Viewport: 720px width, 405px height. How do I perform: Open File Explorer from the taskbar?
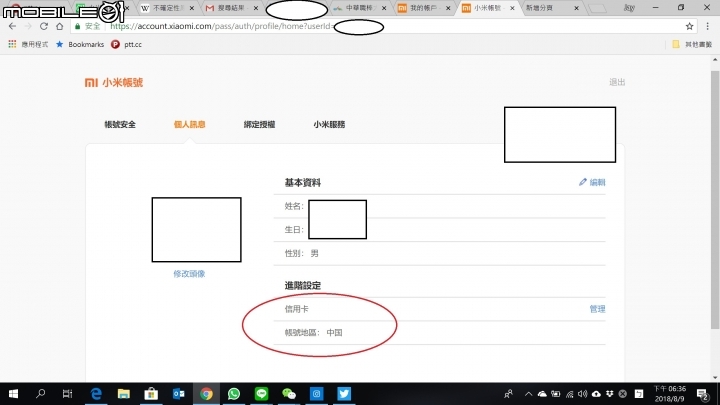tap(124, 394)
